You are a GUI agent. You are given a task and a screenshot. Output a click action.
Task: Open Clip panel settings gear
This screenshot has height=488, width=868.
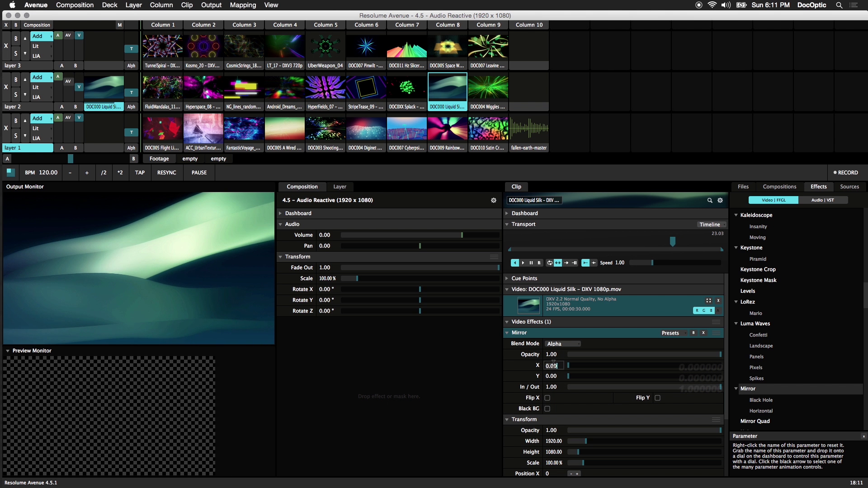pyautogui.click(x=720, y=200)
